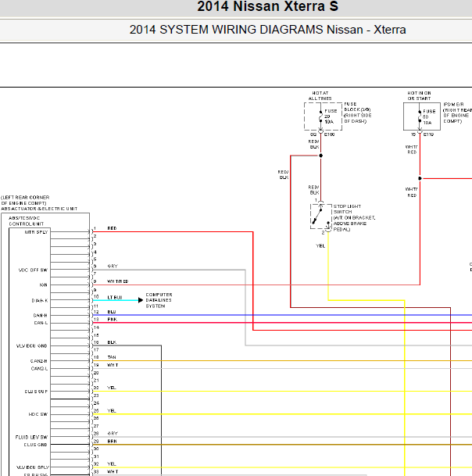Click the 2014 Nissan Xterra S title
Viewport: 472px width, 476px height.
point(268,6)
